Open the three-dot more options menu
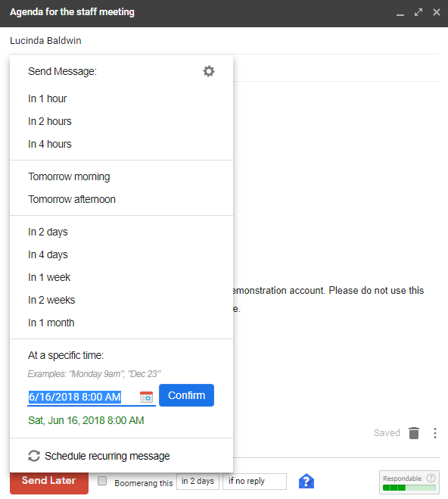 coord(434,433)
